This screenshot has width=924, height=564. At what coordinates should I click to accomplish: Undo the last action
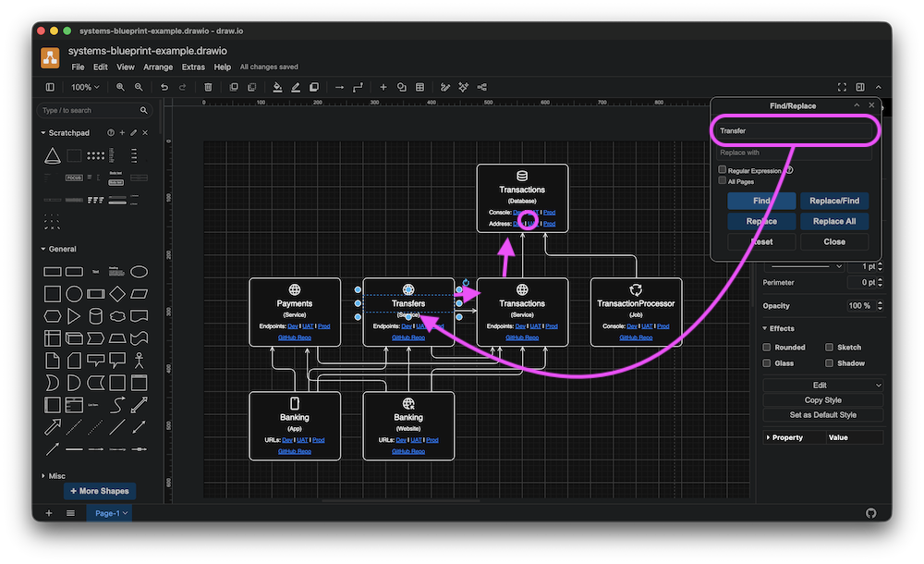164,87
